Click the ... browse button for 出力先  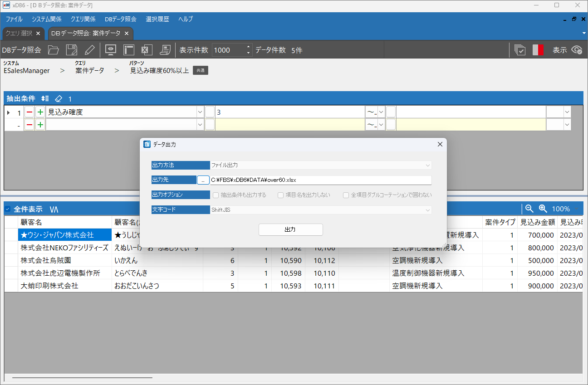pyautogui.click(x=203, y=180)
